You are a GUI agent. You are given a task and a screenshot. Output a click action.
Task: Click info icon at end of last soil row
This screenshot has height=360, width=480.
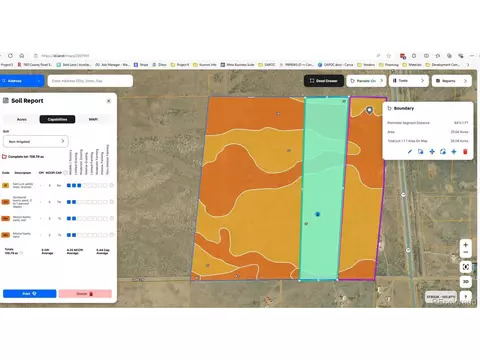click(112, 235)
